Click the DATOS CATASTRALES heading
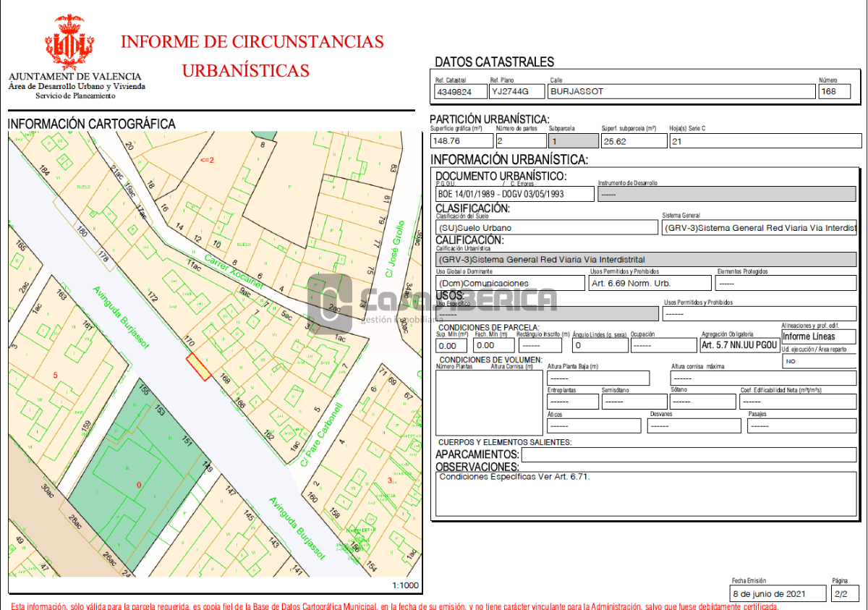Image resolution: width=868 pixels, height=610 pixels. (495, 62)
